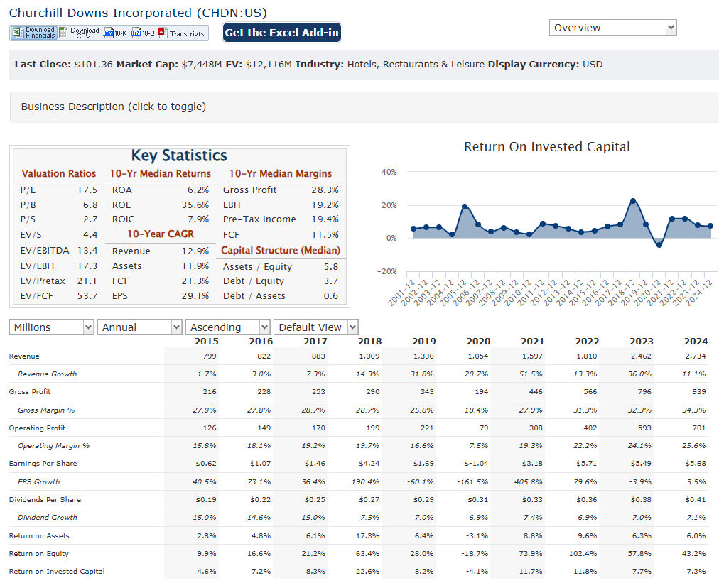Image resolution: width=719 pixels, height=588 pixels.
Task: Click the 2015 column header
Action: (x=206, y=342)
